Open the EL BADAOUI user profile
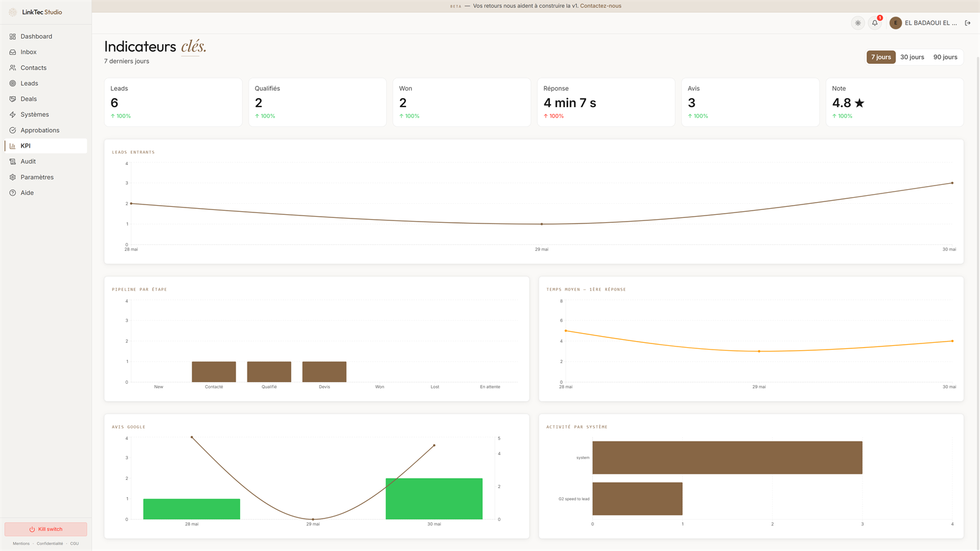This screenshot has height=551, width=980. point(923,23)
